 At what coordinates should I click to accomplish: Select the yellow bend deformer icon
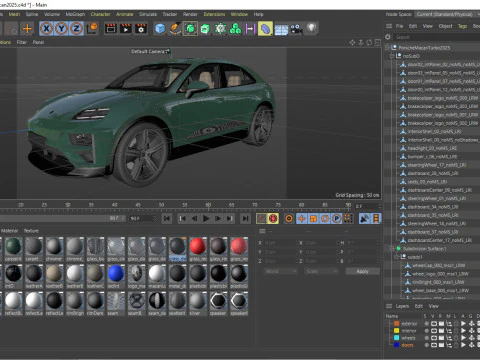pos(265,29)
